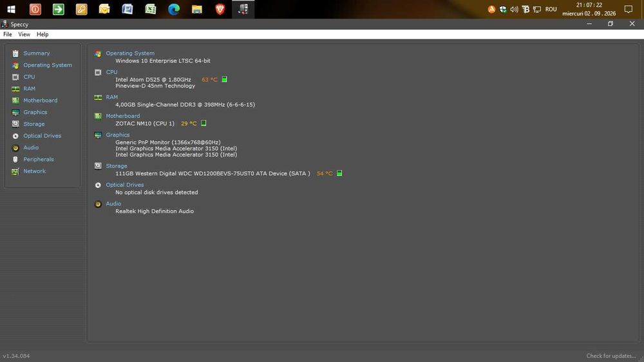The width and height of the screenshot is (644, 362).
Task: Click the Windows 10 Enterprise LTSC 64-bit text
Action: tap(163, 61)
